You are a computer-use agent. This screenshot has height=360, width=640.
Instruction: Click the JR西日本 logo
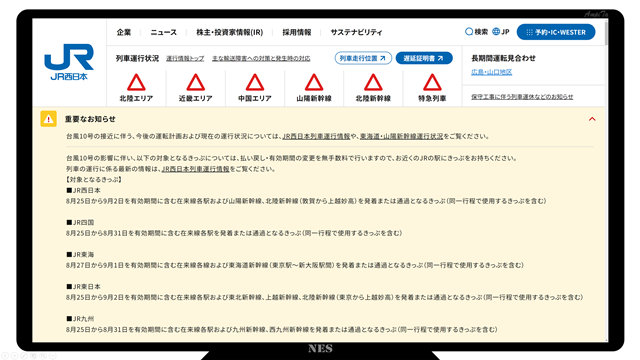pyautogui.click(x=69, y=62)
